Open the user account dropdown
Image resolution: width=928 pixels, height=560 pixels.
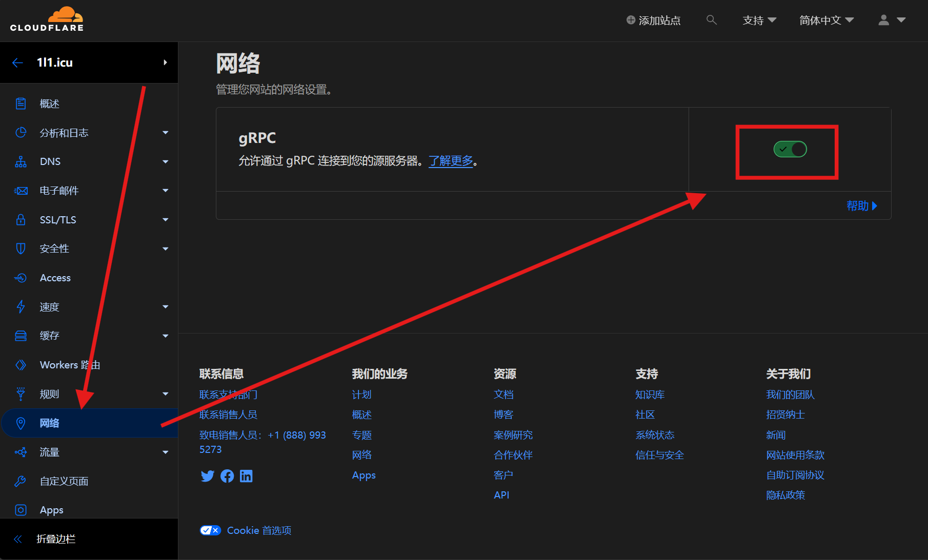(892, 20)
